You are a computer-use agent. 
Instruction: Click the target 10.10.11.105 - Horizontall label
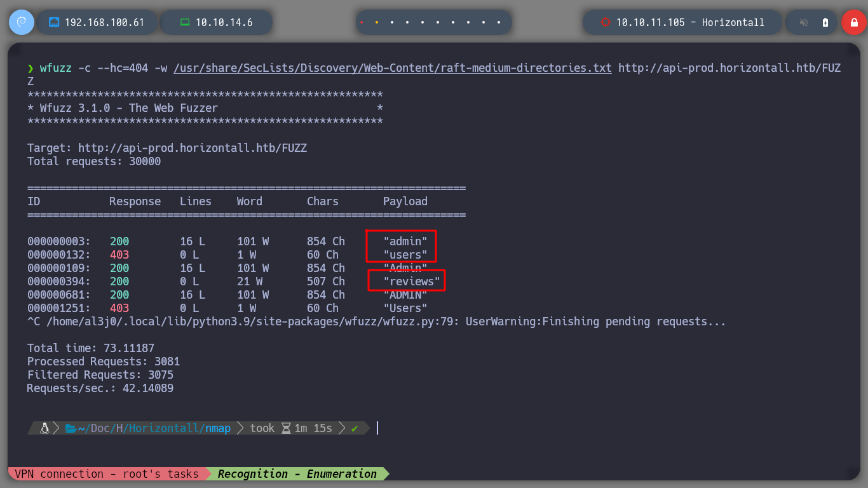coord(690,22)
